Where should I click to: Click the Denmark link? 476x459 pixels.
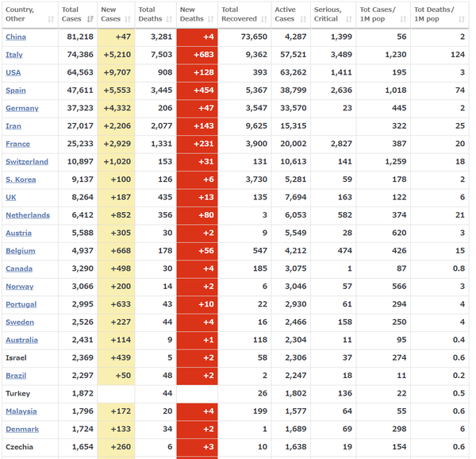pyautogui.click(x=22, y=430)
